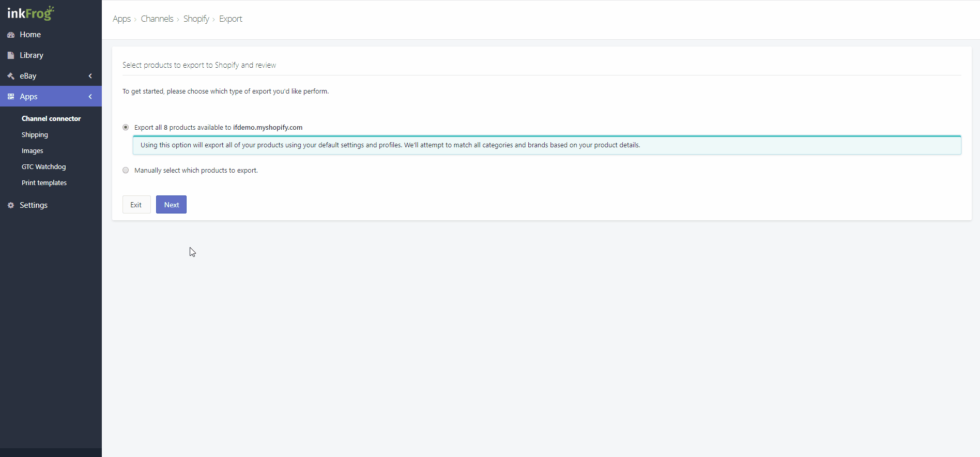Click the Library document icon
The image size is (980, 457).
[11, 55]
